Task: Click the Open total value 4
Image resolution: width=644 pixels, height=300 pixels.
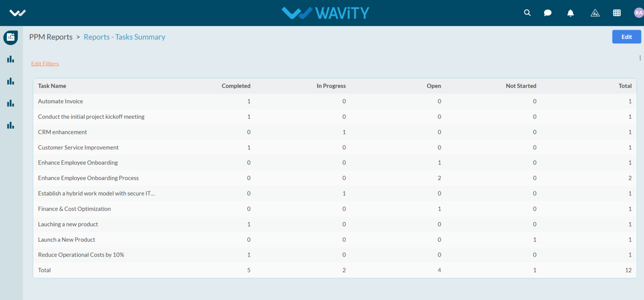Action: click(x=439, y=270)
